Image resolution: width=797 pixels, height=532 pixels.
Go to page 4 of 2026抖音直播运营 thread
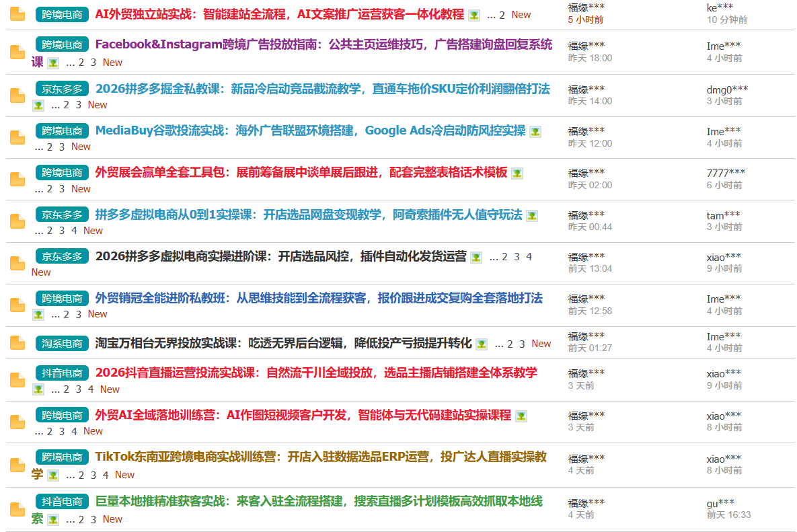pos(91,389)
